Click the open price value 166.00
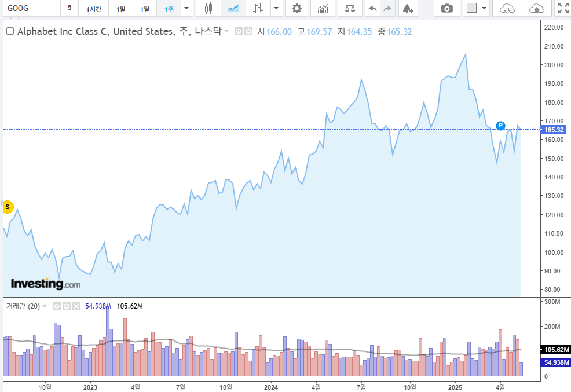The height and width of the screenshot is (392, 571). (x=279, y=32)
